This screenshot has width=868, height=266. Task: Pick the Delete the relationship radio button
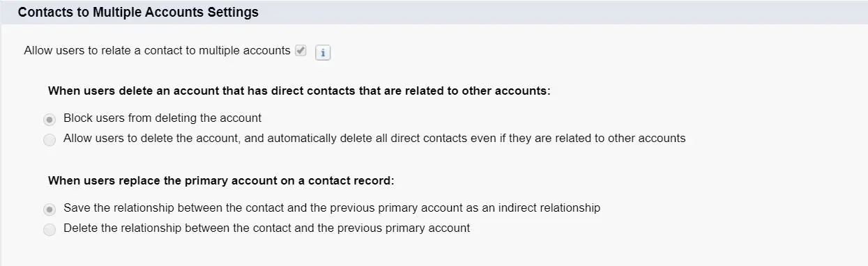pos(50,230)
